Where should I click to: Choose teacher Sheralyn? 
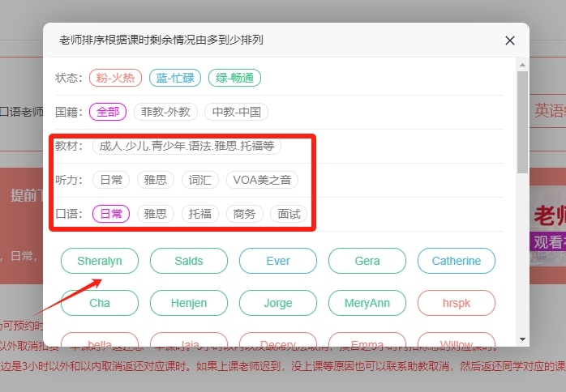[x=100, y=261]
